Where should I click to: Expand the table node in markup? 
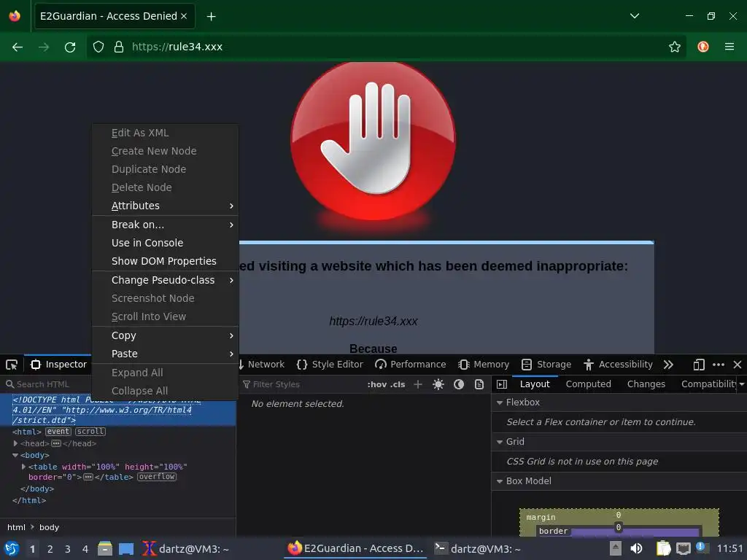[24, 467]
